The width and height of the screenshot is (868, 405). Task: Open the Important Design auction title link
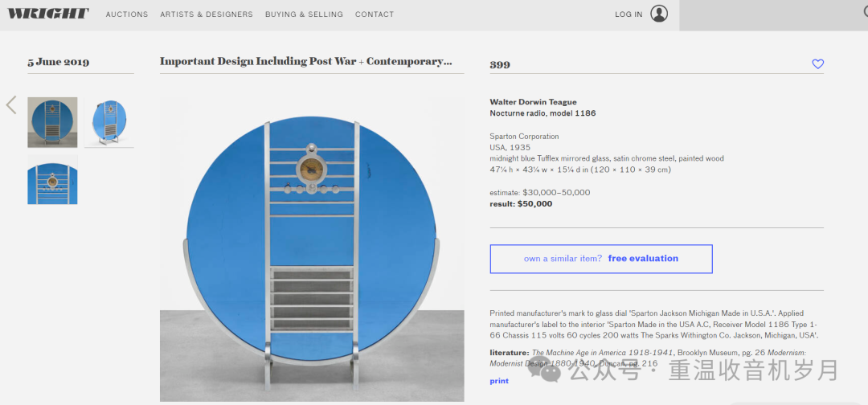pos(305,61)
